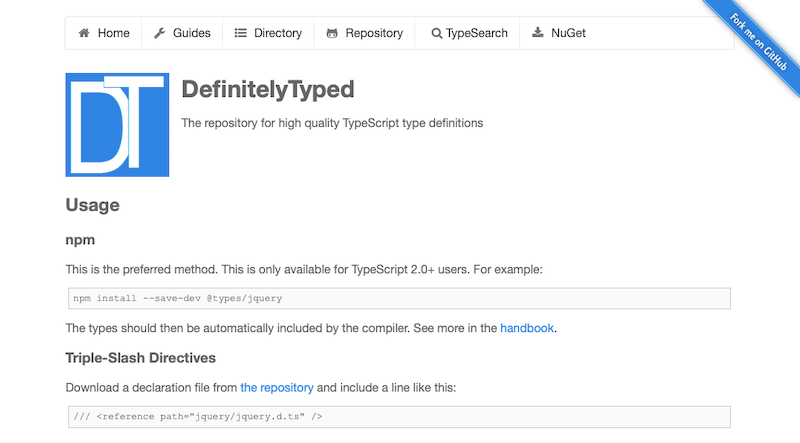Click the magnifier icon beside TypeSearch
This screenshot has width=800, height=443.
(x=436, y=33)
